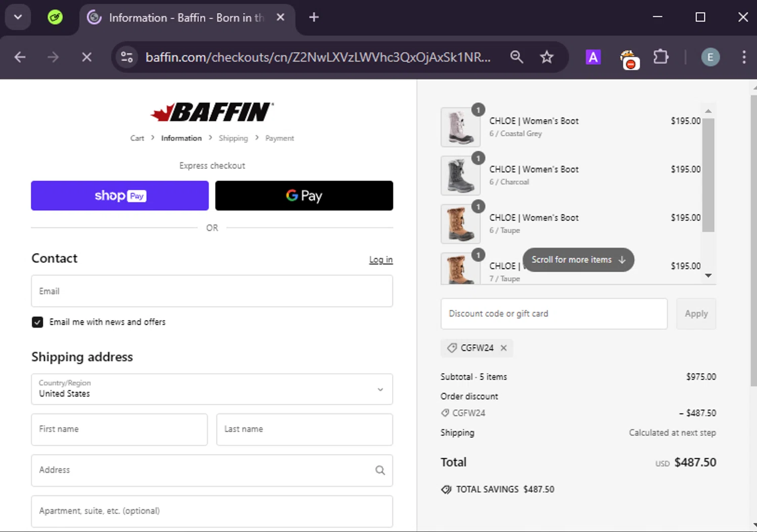The width and height of the screenshot is (757, 532).
Task: Open a new browser tab
Action: pyautogui.click(x=314, y=17)
